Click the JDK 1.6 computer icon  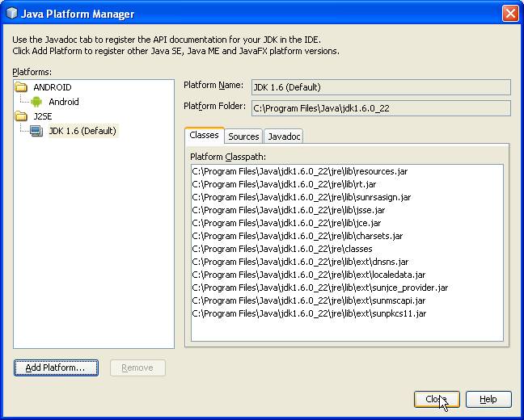(36, 131)
